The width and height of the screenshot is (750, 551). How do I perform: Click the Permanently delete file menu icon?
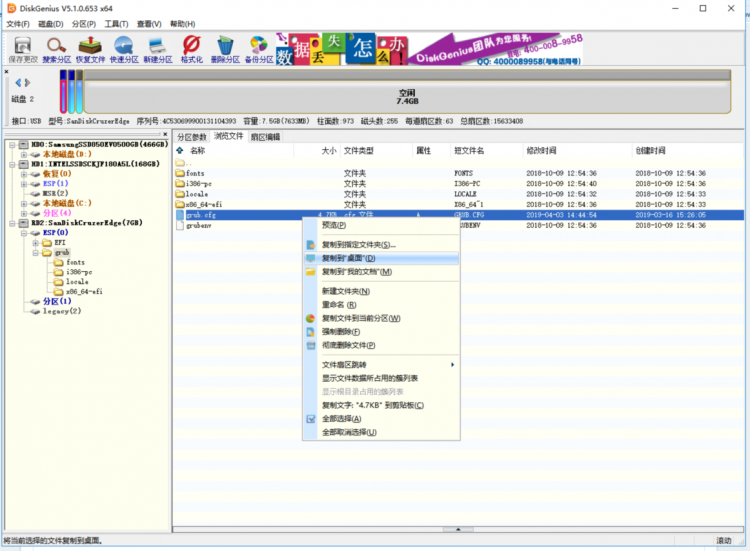coord(310,345)
